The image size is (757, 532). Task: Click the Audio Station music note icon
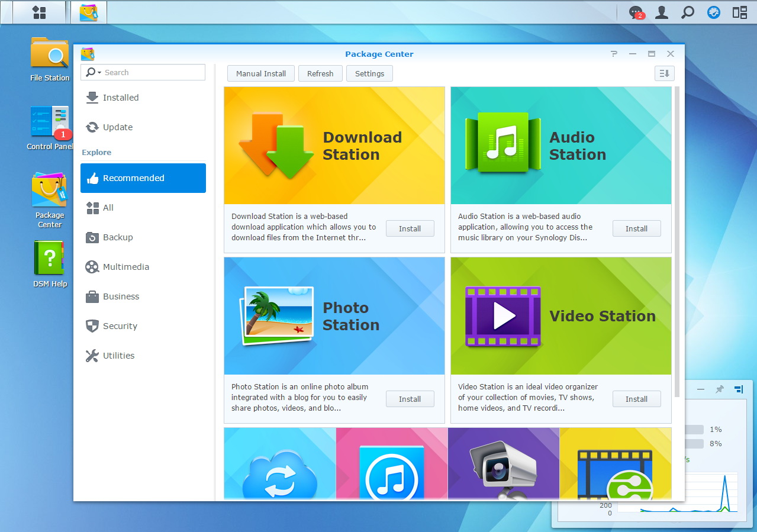point(503,143)
